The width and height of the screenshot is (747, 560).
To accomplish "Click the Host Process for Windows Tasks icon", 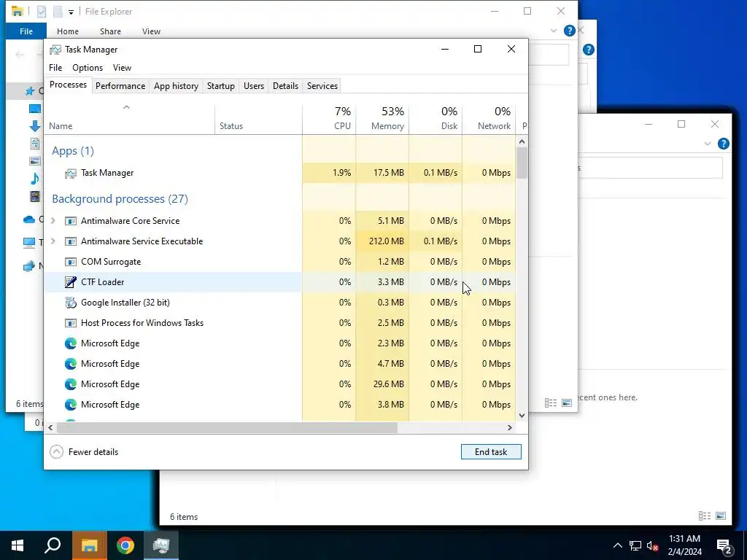I will [71, 323].
